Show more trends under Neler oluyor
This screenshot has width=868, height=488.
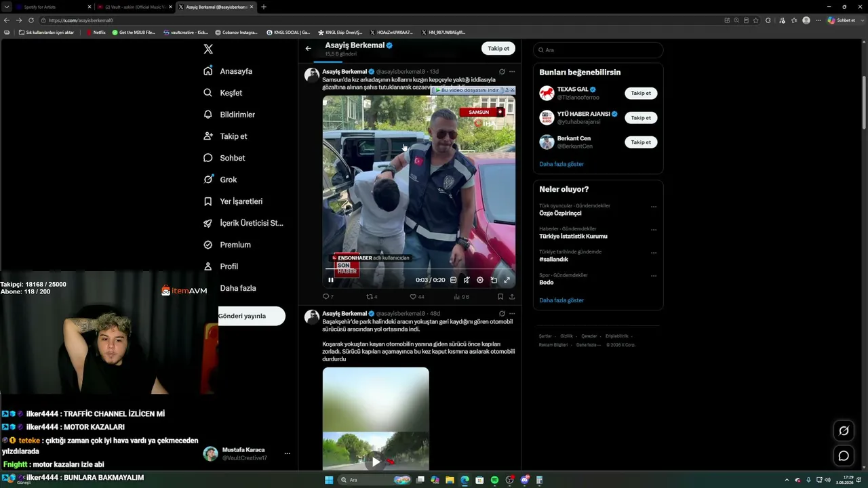coord(561,300)
